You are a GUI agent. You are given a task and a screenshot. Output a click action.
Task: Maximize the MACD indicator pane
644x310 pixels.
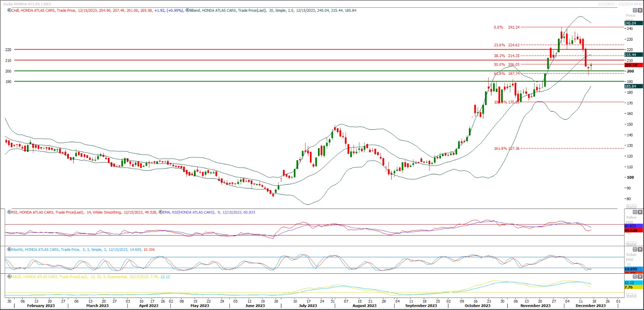coord(635,277)
